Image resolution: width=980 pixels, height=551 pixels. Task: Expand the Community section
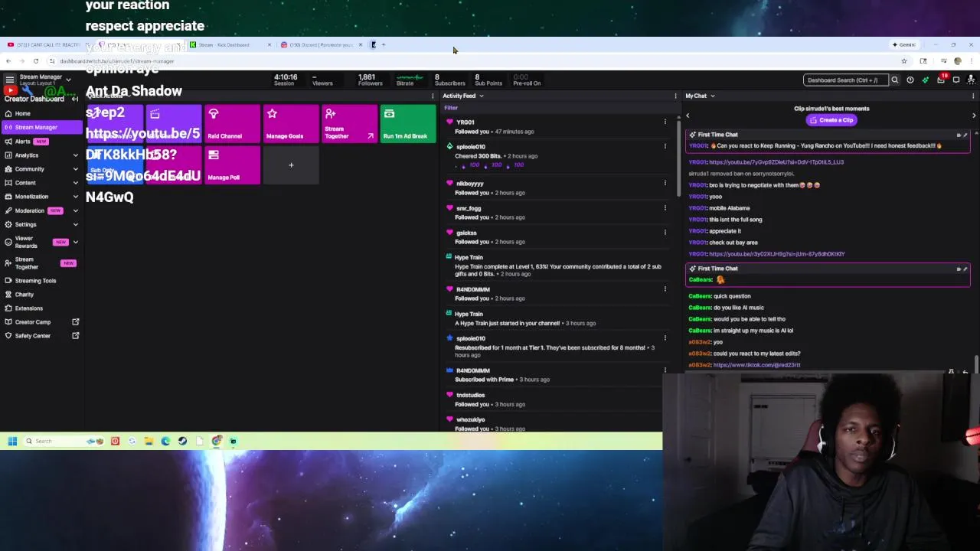pos(75,169)
